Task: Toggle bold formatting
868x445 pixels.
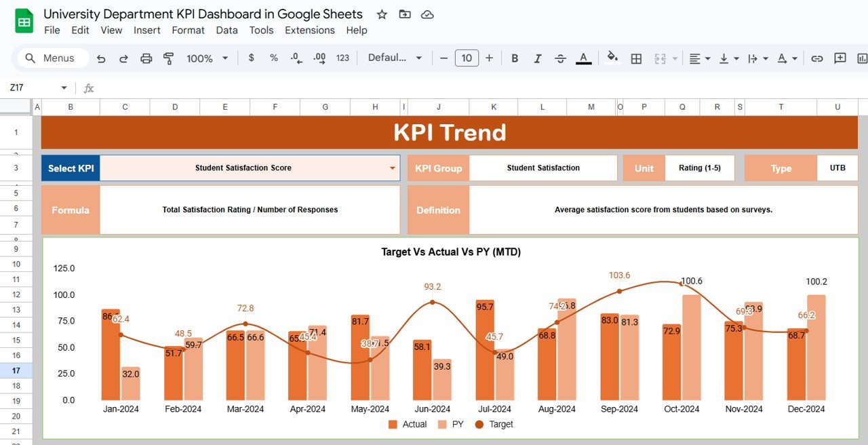Action: click(515, 58)
